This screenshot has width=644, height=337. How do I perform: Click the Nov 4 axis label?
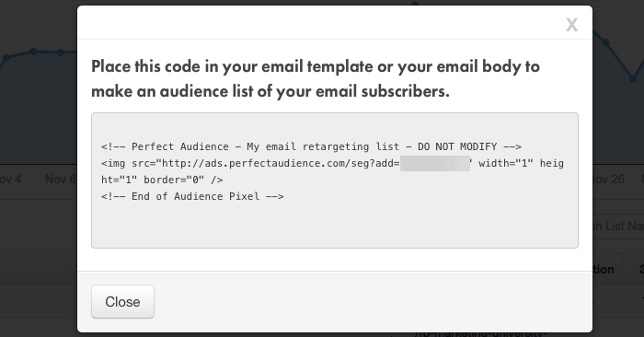(10, 180)
